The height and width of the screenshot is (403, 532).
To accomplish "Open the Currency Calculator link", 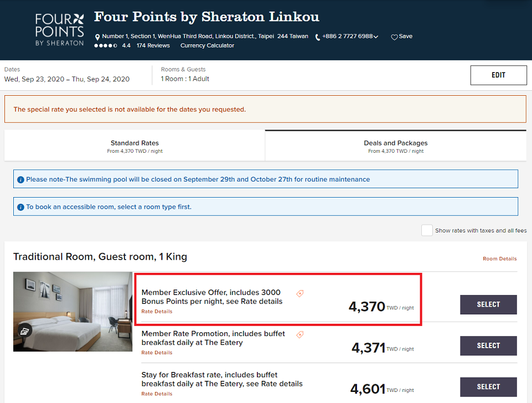I will click(x=207, y=45).
